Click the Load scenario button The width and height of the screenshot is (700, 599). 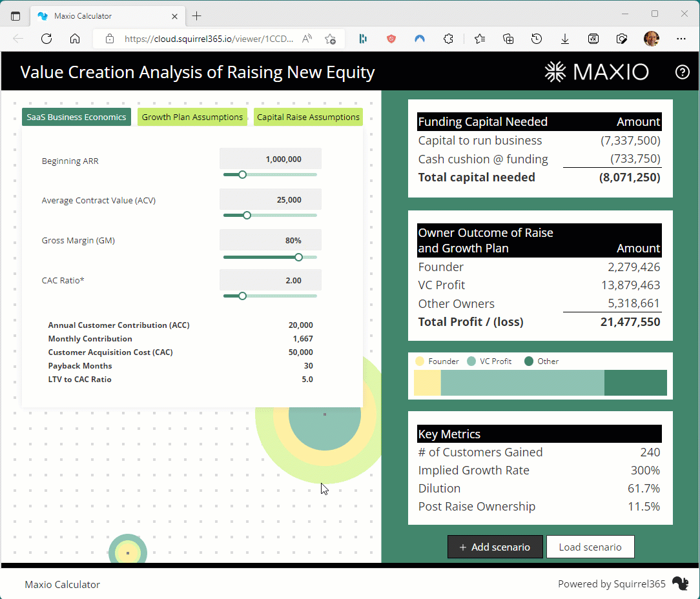click(590, 547)
